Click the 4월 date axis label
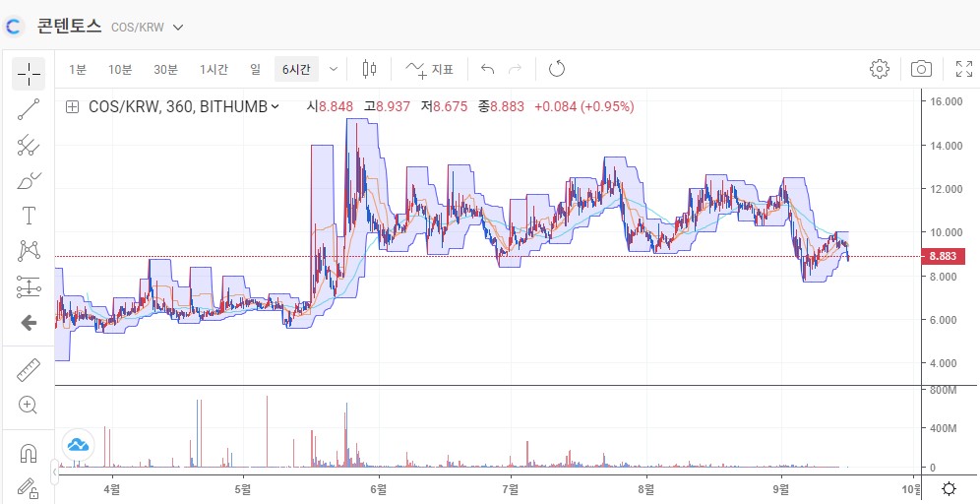 [112, 487]
